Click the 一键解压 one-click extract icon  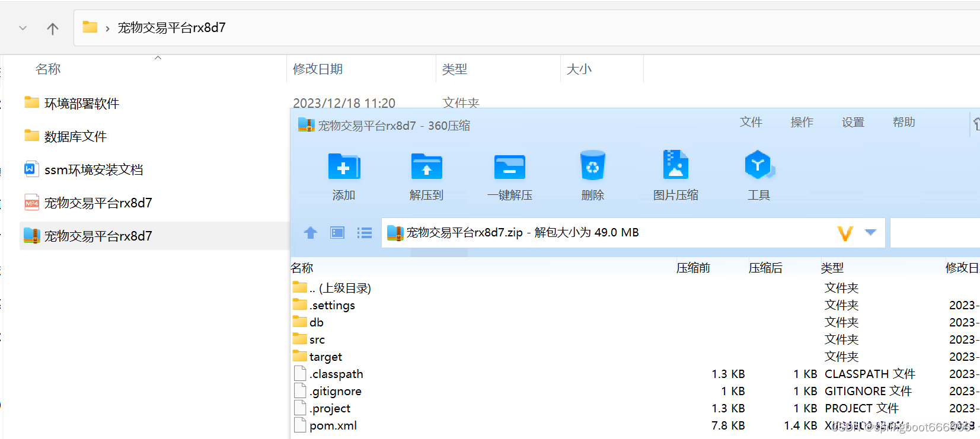pyautogui.click(x=509, y=166)
